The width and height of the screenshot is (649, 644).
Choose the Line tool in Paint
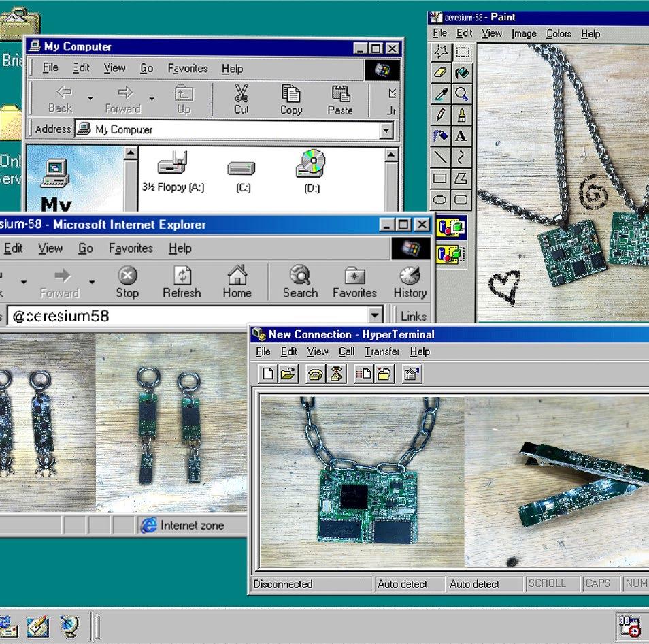(x=440, y=157)
